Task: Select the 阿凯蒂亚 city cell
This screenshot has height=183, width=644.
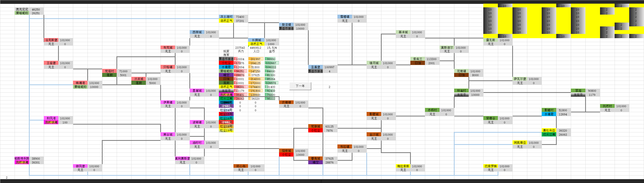Action: coord(520,143)
